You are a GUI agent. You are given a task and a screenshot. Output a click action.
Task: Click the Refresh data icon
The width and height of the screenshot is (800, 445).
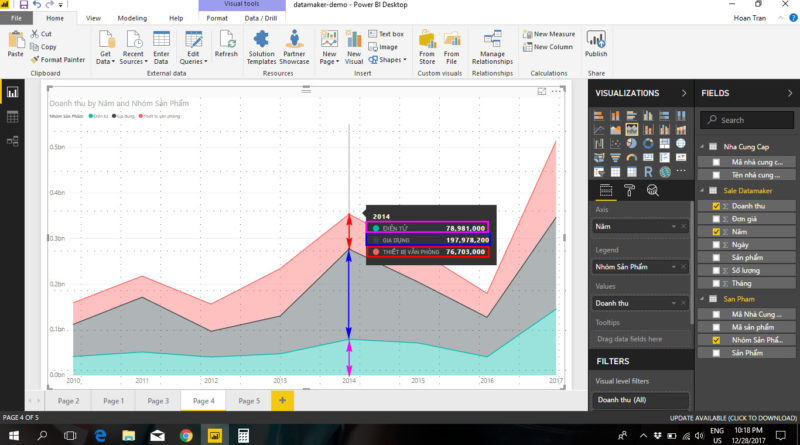coord(226,44)
